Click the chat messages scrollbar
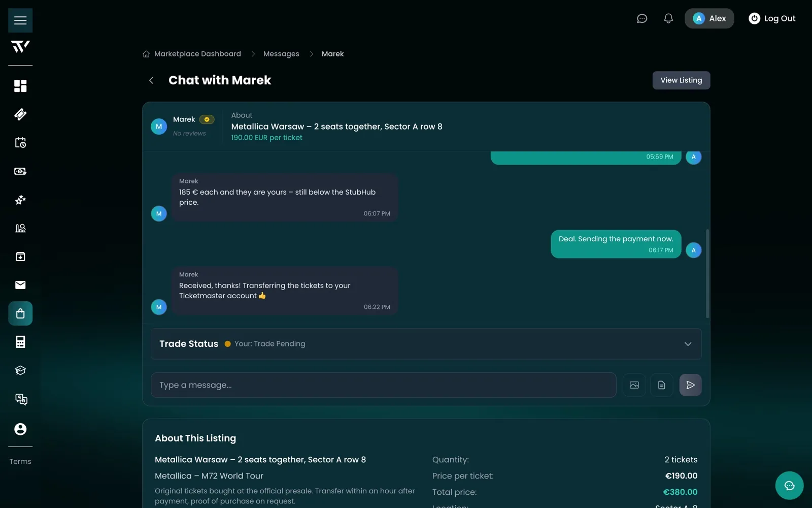This screenshot has height=508, width=812. click(707, 273)
